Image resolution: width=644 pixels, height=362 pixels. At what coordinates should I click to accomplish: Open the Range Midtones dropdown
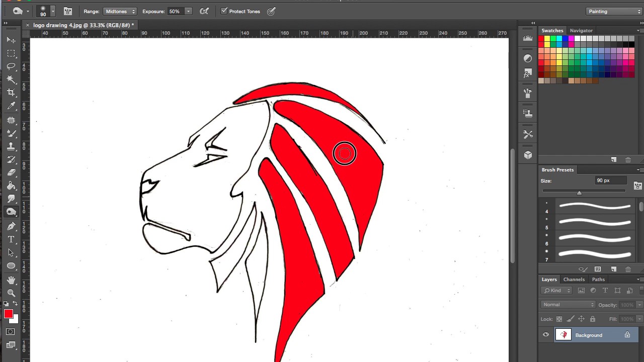[x=120, y=11]
